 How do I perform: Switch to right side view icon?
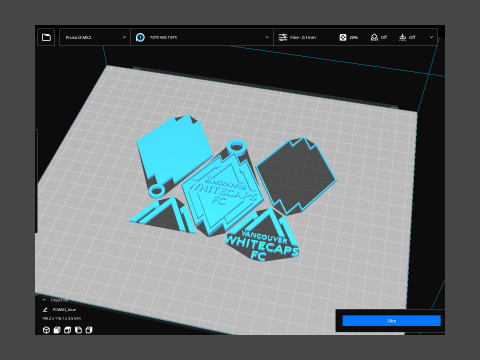(x=89, y=330)
